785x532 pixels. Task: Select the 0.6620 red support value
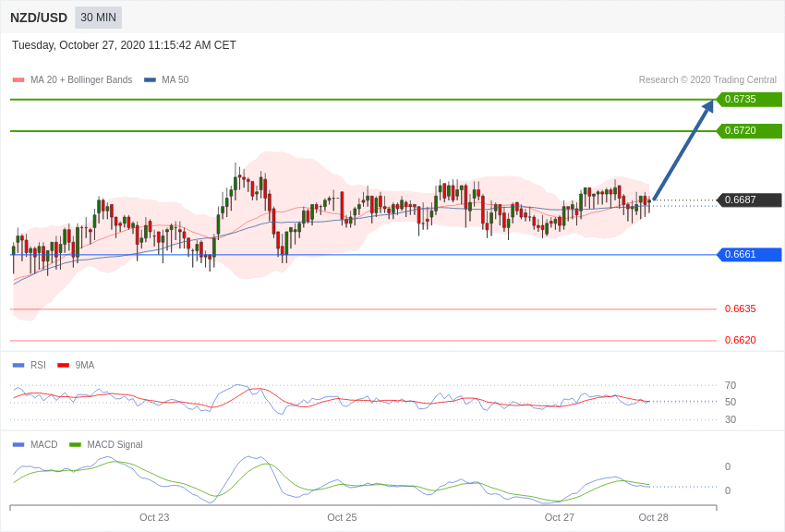(740, 340)
